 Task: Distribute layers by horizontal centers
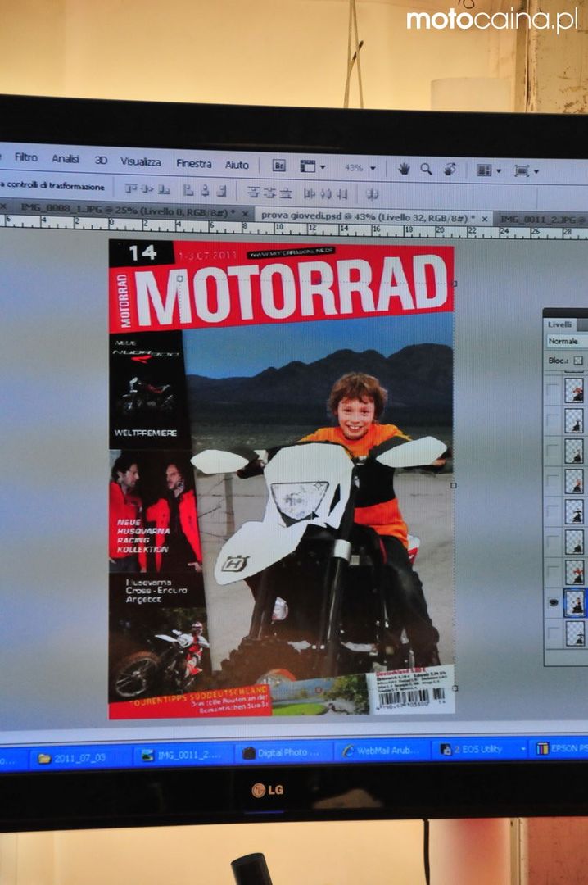click(326, 194)
